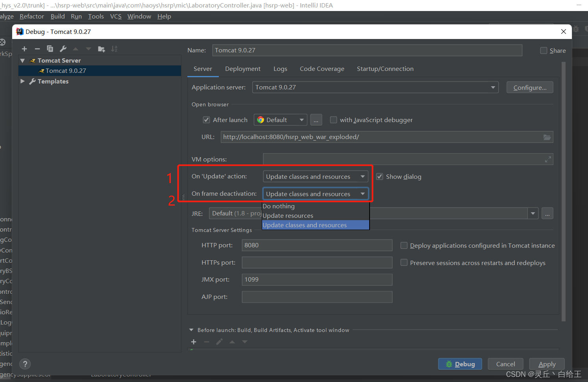This screenshot has height=382, width=588.
Task: Remove before-launch task minus icon
Action: point(207,342)
